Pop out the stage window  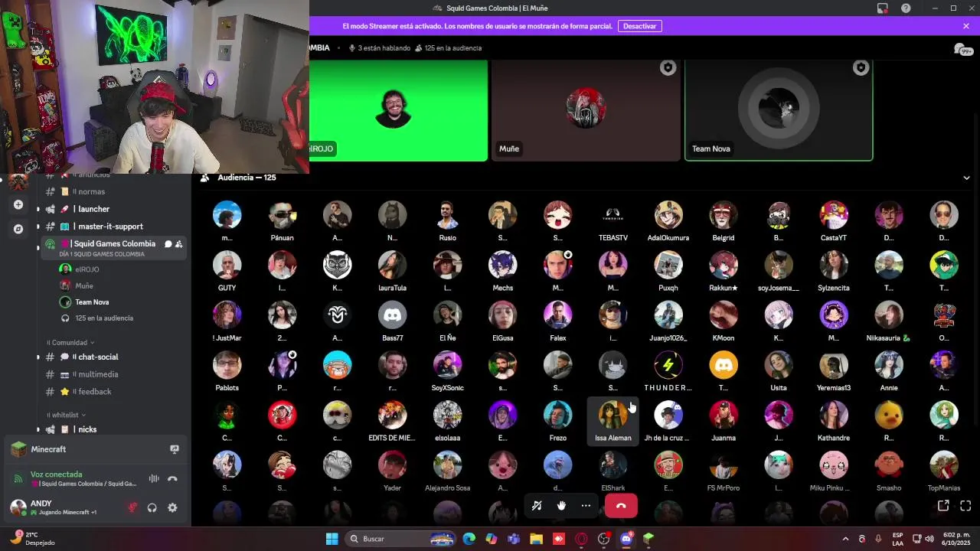[943, 506]
